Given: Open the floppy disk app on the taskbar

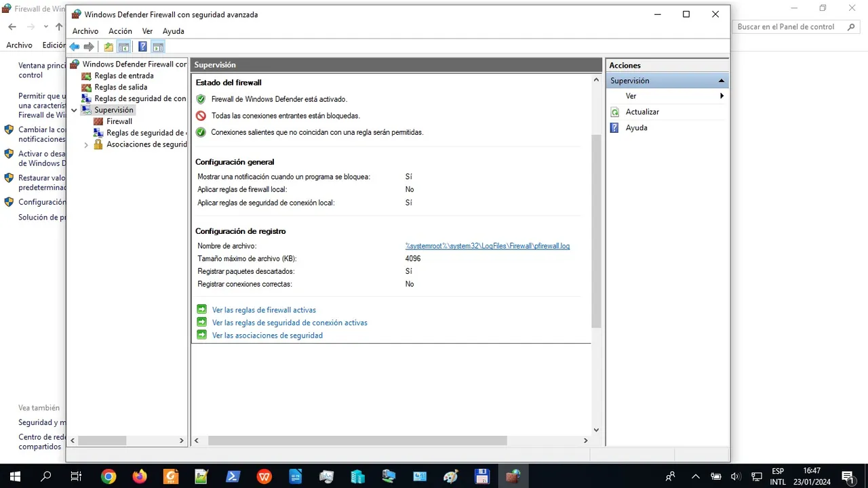Looking at the screenshot, I should pyautogui.click(x=481, y=476).
